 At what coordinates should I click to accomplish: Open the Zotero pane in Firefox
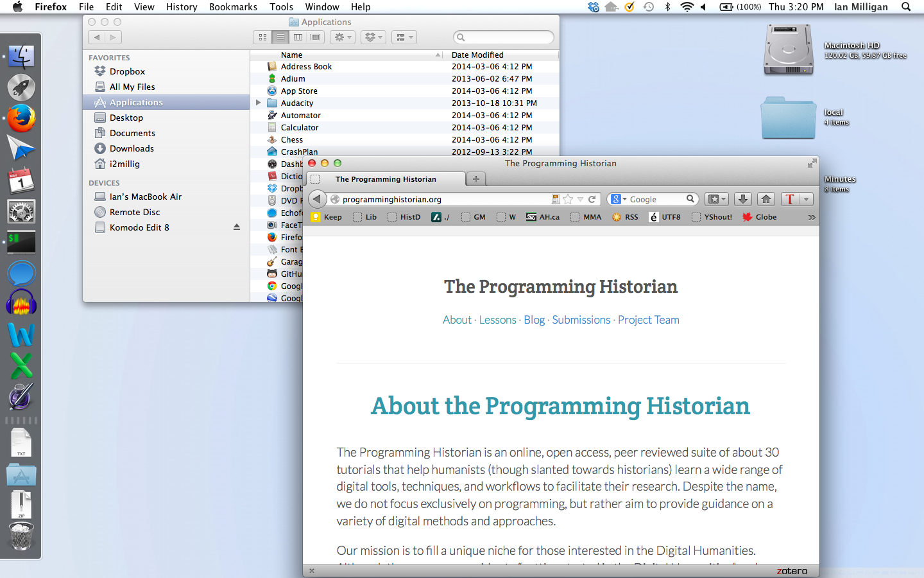click(792, 570)
